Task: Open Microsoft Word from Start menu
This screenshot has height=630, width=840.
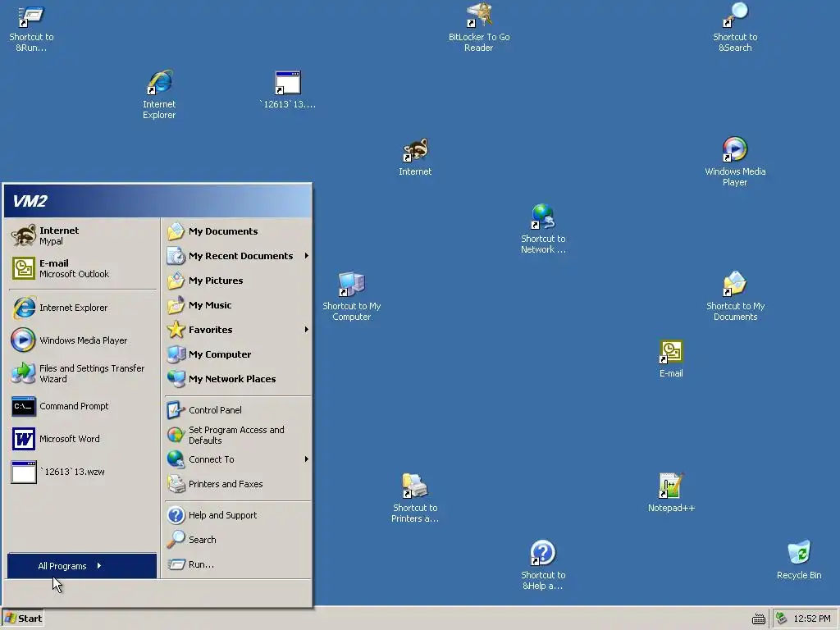Action: (82, 439)
